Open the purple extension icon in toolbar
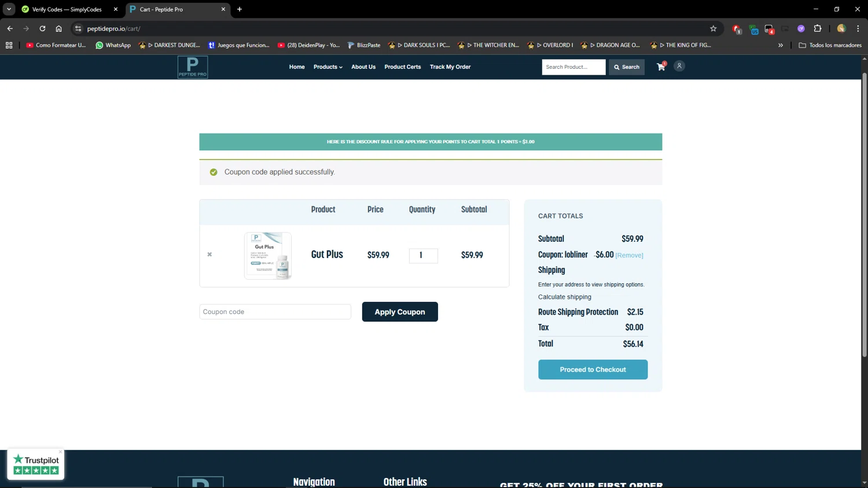Screen dimensions: 868x488 (x=801, y=28)
